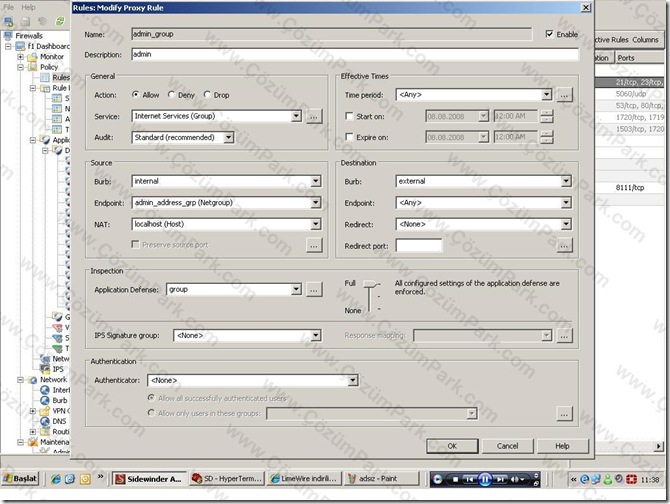Open the Başlat start menu

click(20, 479)
